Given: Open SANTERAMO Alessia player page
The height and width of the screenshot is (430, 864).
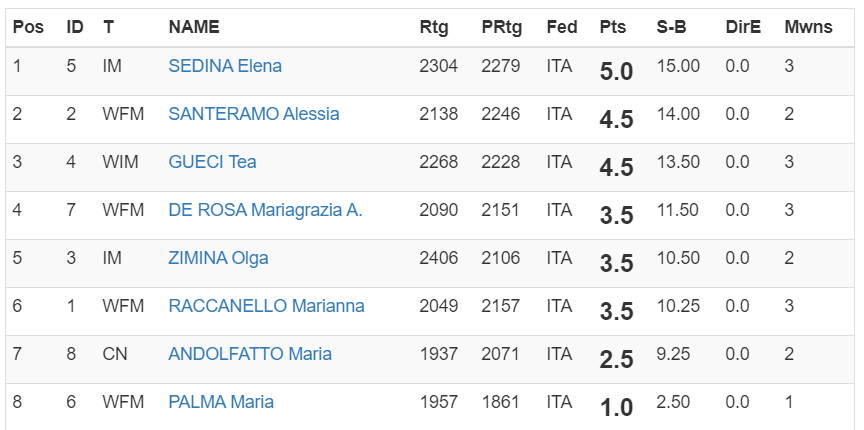Looking at the screenshot, I should click(253, 114).
